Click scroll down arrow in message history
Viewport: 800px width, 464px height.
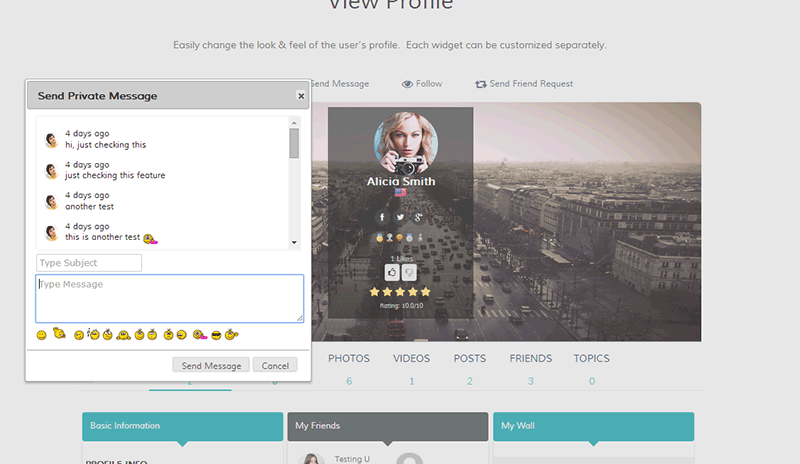(x=294, y=243)
